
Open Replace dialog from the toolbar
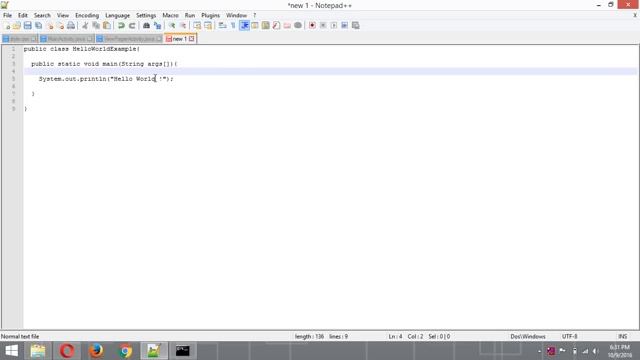[x=157, y=26]
